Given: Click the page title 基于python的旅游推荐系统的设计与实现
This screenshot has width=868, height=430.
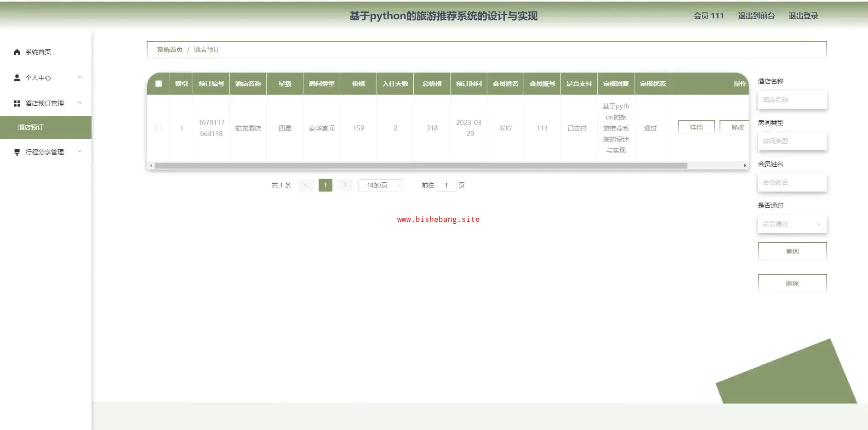Looking at the screenshot, I should point(443,16).
